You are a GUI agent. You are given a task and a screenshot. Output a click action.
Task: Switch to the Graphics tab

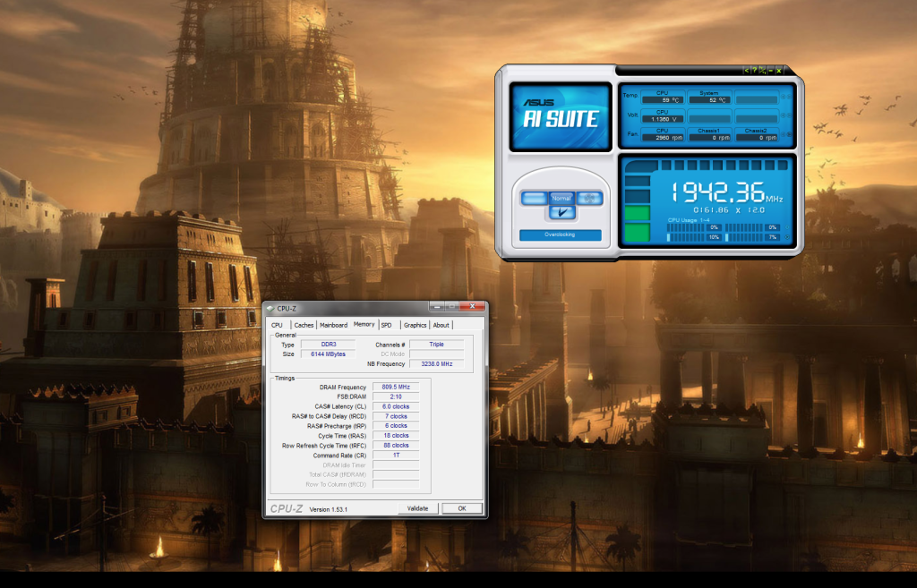click(x=416, y=325)
